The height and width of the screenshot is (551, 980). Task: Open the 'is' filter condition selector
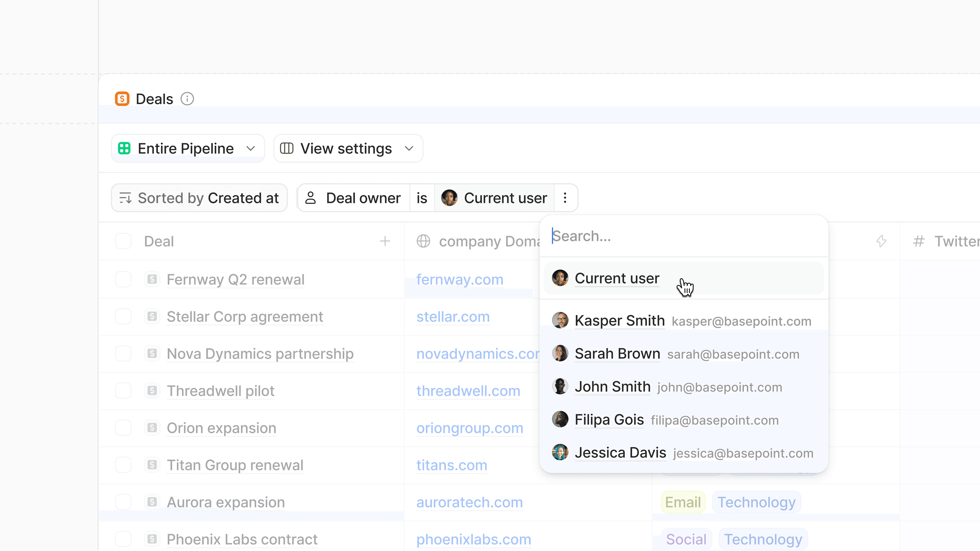(422, 198)
